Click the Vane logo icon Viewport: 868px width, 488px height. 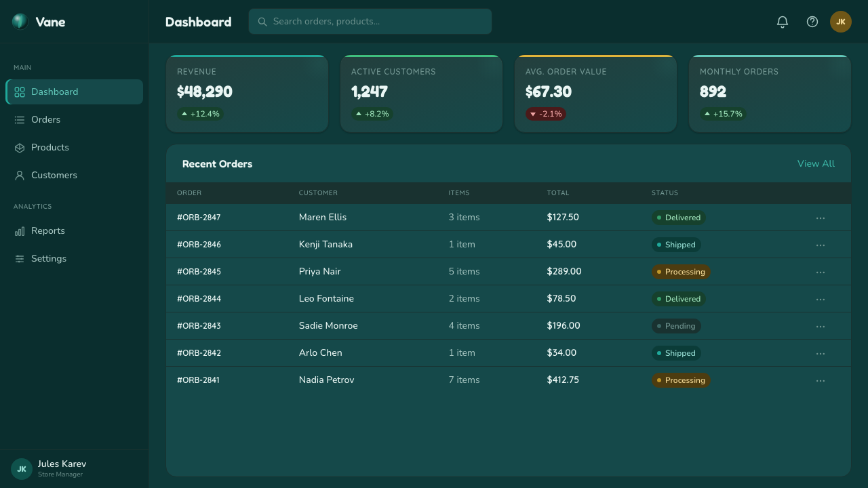[20, 22]
